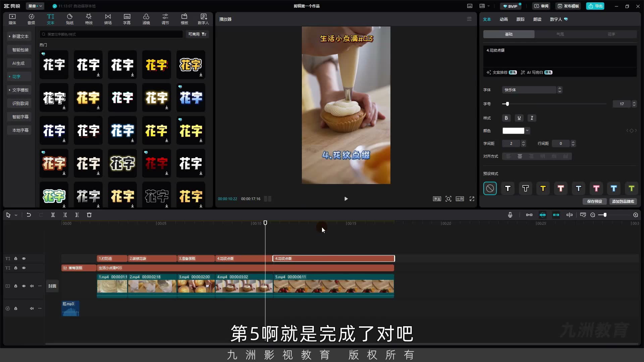Open the 转场 transitions panel
Image resolution: width=644 pixels, height=362 pixels.
pos(108,19)
